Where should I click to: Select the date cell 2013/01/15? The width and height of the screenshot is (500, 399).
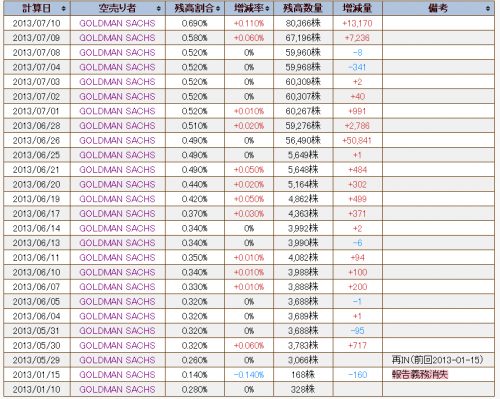(37, 375)
